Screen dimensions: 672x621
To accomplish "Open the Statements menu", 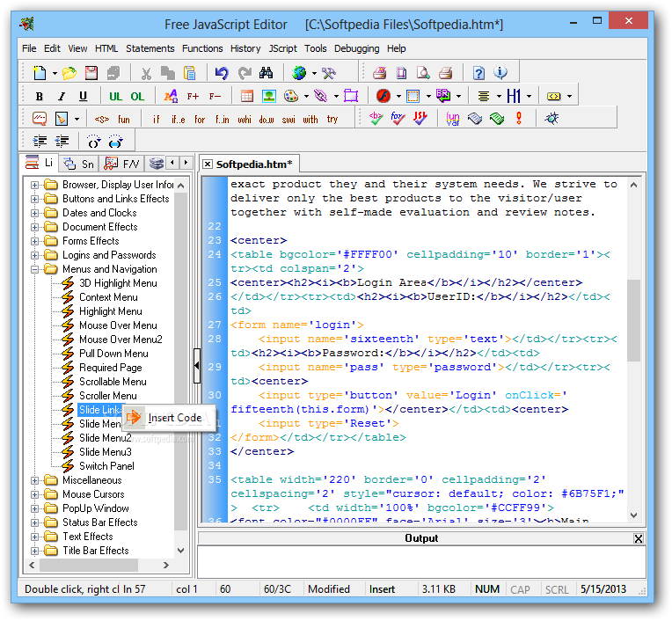I will pos(150,48).
